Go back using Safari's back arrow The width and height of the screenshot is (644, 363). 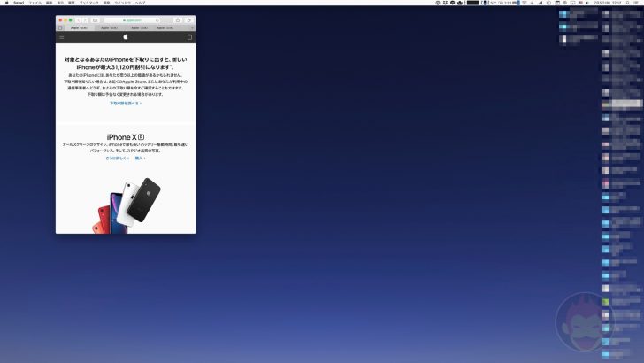[x=79, y=20]
